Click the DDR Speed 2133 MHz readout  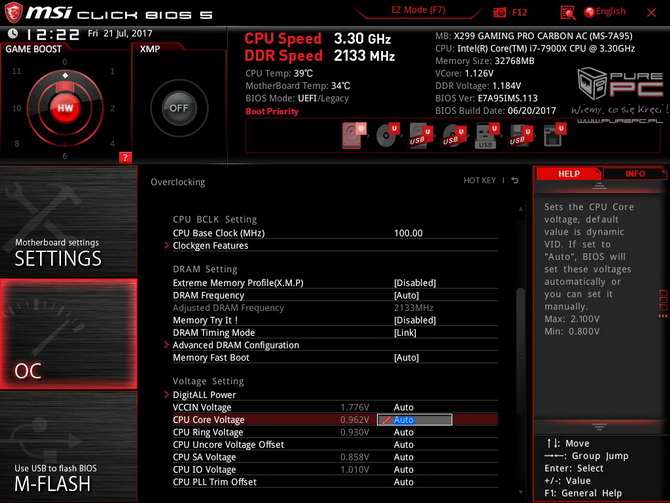[320, 56]
